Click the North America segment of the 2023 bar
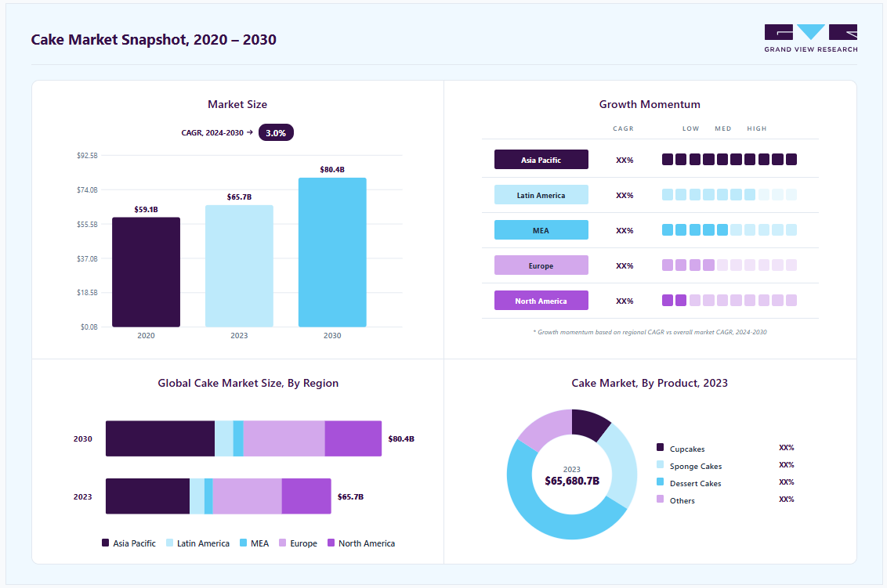This screenshot has height=588, width=887. pyautogui.click(x=306, y=496)
